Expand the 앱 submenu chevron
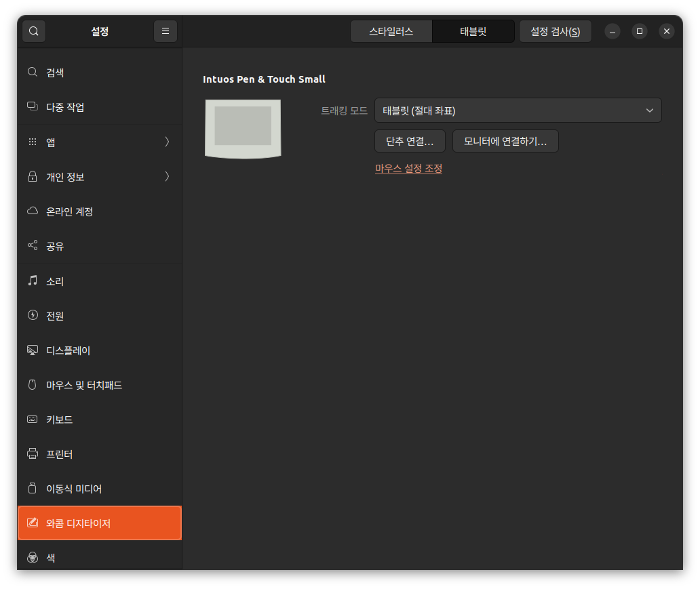Screen dimensions: 700x589 (167, 142)
